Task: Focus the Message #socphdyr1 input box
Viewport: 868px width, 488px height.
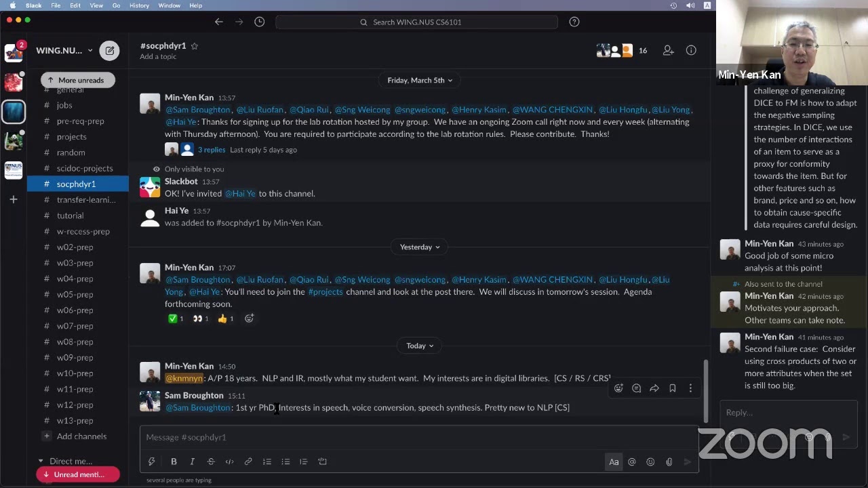Action: (x=418, y=437)
